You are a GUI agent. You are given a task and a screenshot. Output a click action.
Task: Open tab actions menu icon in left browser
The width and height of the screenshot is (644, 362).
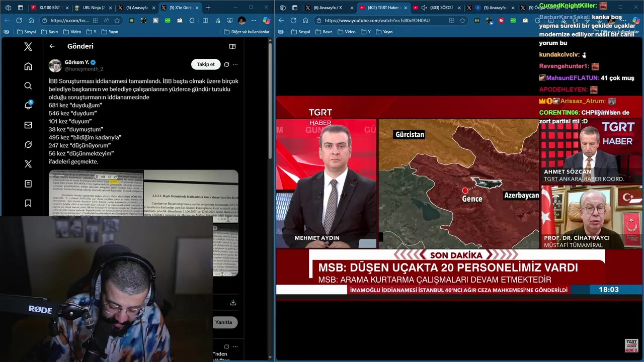(20, 8)
